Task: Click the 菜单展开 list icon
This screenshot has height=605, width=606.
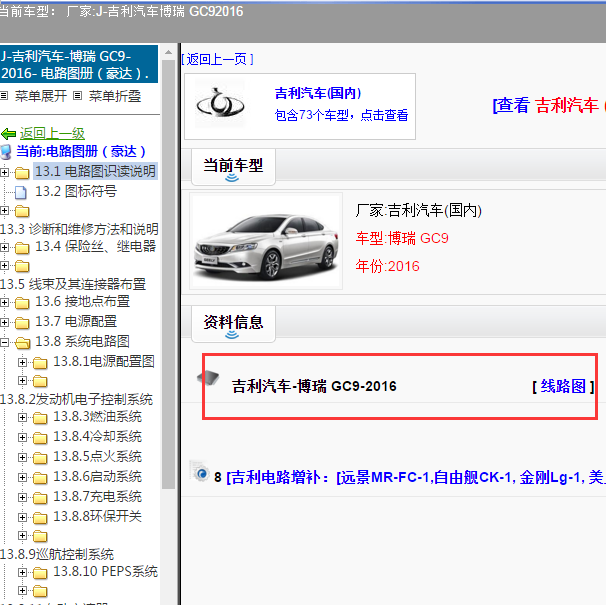Action: 4,95
